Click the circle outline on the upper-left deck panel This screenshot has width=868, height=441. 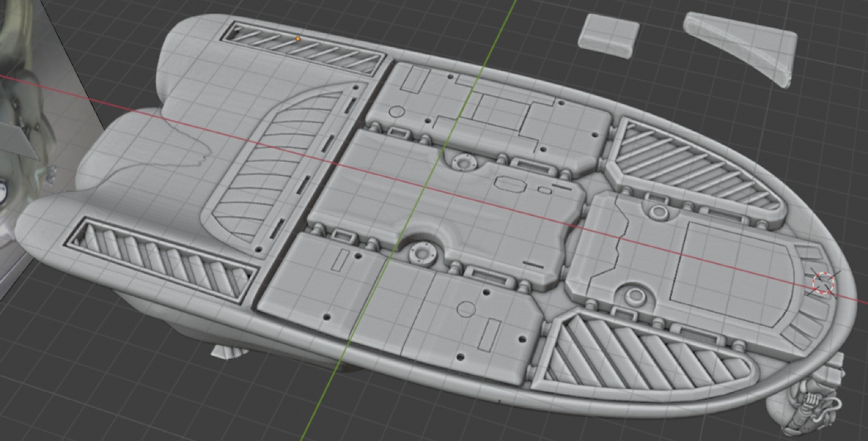pyautogui.click(x=398, y=112)
